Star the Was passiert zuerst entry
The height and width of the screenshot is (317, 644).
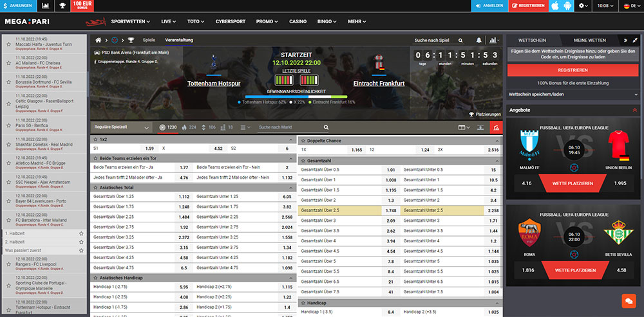[x=81, y=250]
